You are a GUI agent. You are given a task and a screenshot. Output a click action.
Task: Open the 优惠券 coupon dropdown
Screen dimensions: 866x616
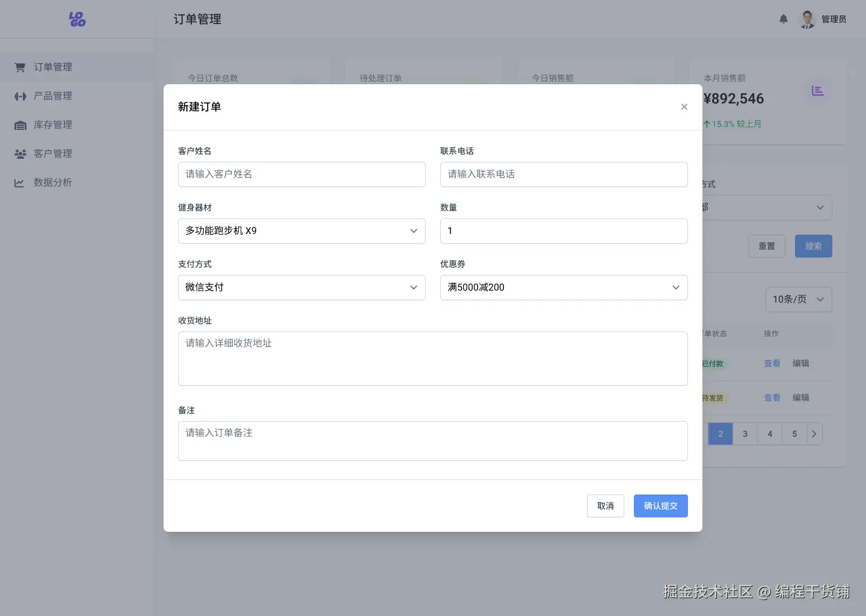click(564, 287)
